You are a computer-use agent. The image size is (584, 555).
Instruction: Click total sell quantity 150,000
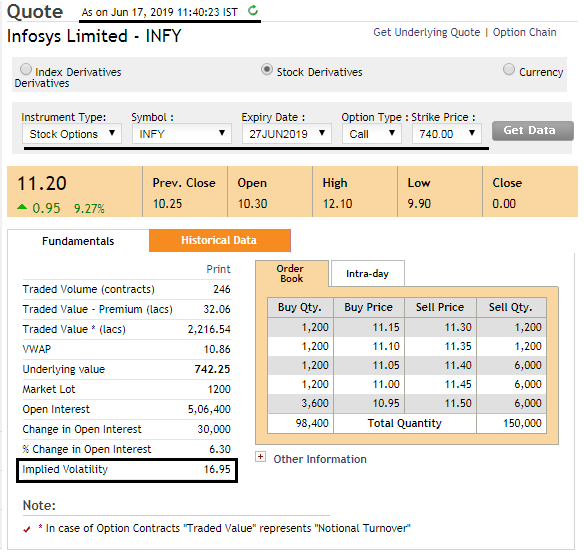tap(511, 424)
